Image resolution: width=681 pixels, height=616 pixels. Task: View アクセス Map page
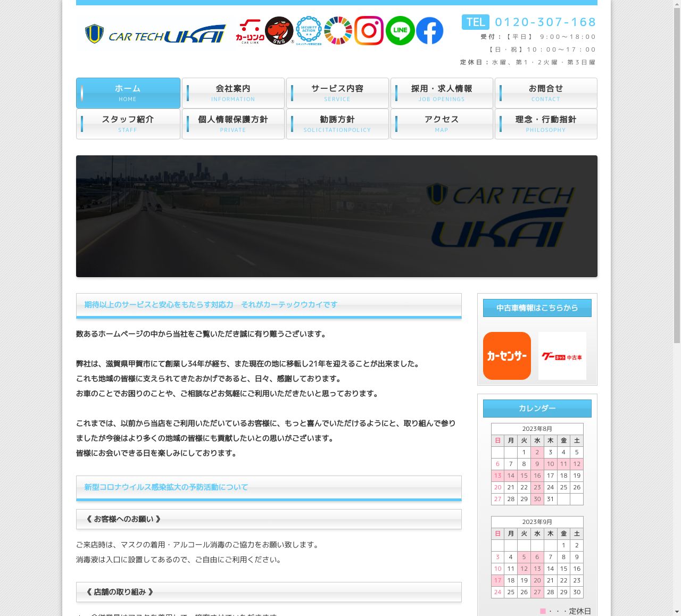(442, 124)
